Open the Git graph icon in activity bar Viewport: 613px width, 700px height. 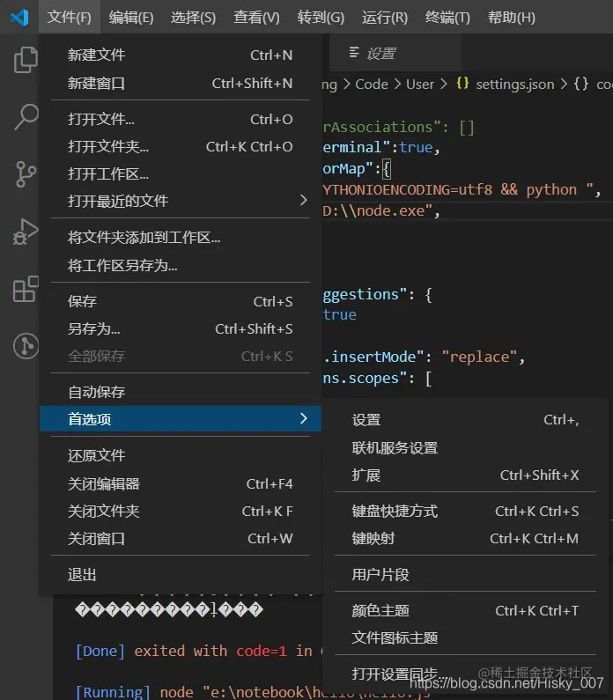(26, 346)
